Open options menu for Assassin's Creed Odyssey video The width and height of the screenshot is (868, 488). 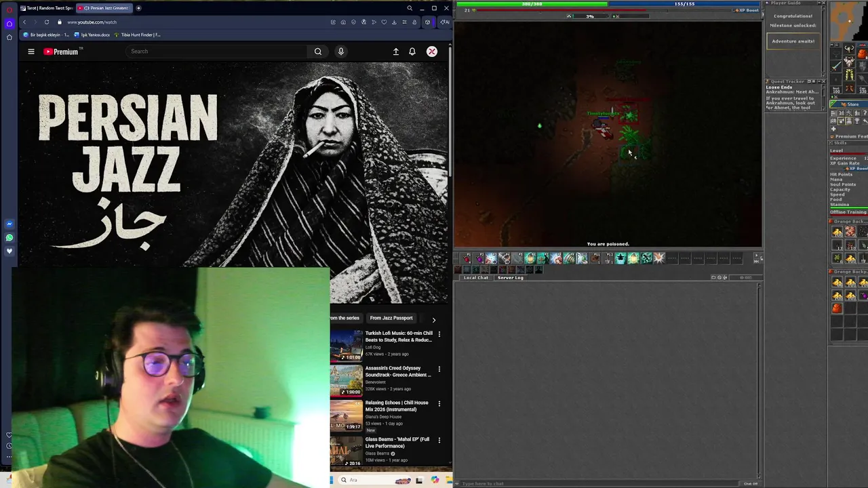(439, 369)
